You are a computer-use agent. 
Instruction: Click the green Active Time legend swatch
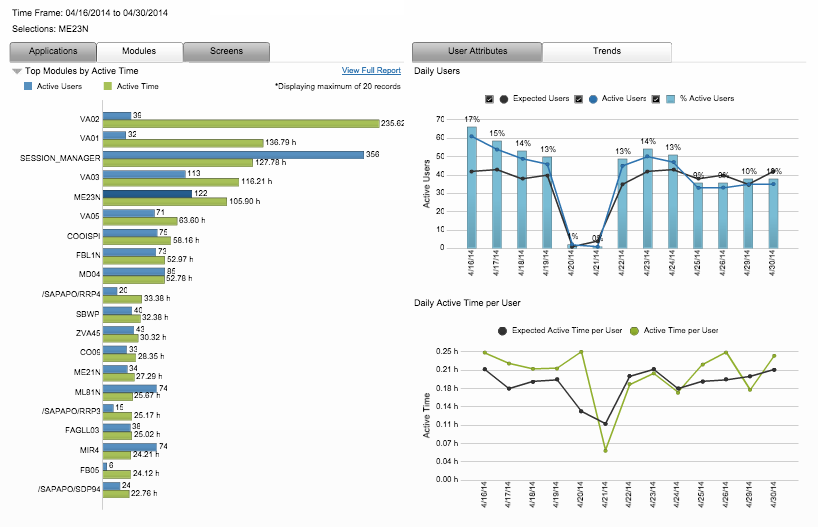108,87
